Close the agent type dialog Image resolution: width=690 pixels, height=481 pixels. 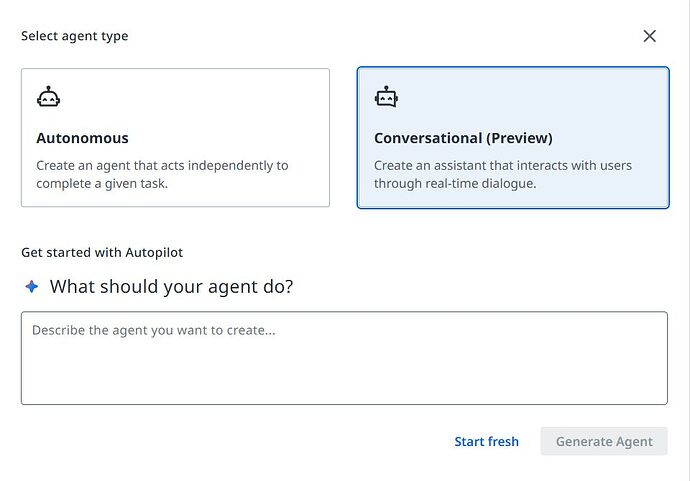click(x=649, y=36)
